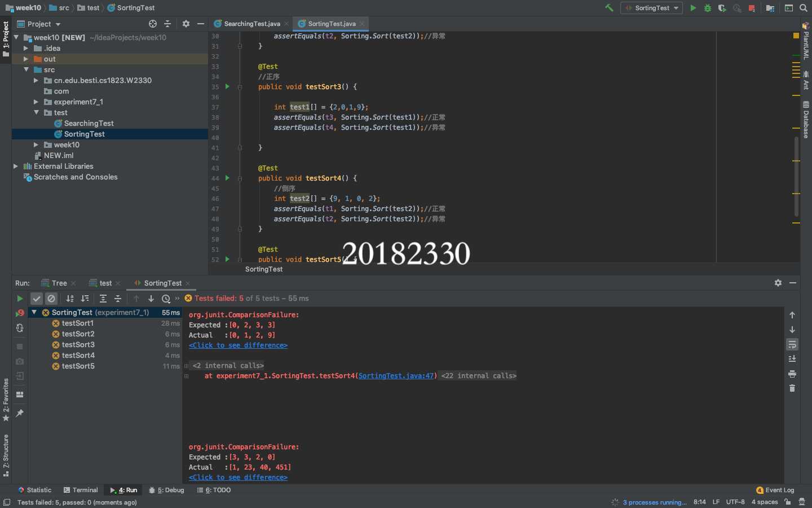This screenshot has height=508, width=812.
Task: Select the SortingTest run tab
Action: [162, 283]
